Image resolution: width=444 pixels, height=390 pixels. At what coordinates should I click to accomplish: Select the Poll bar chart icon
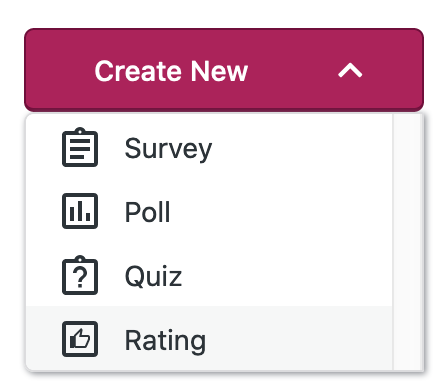pyautogui.click(x=80, y=211)
